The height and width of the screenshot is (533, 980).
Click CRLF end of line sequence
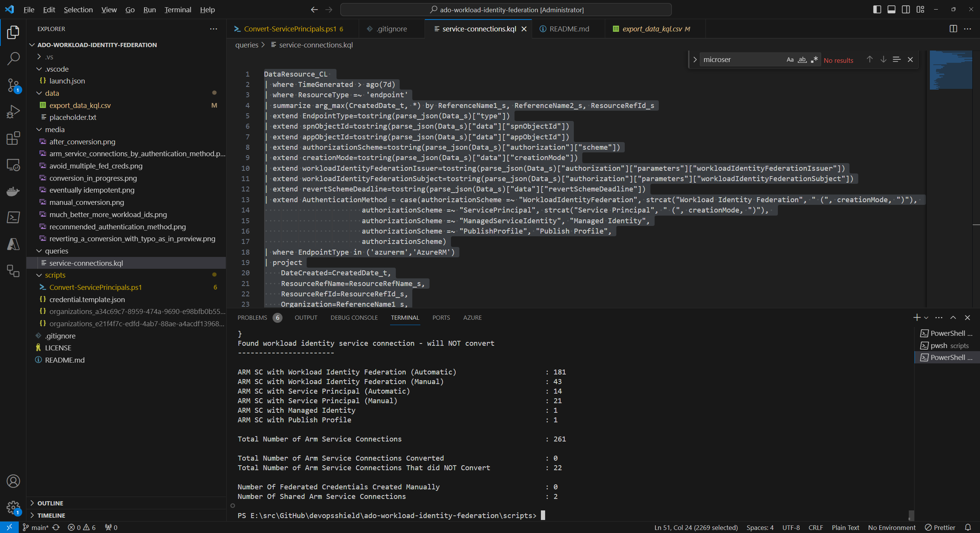tap(816, 527)
